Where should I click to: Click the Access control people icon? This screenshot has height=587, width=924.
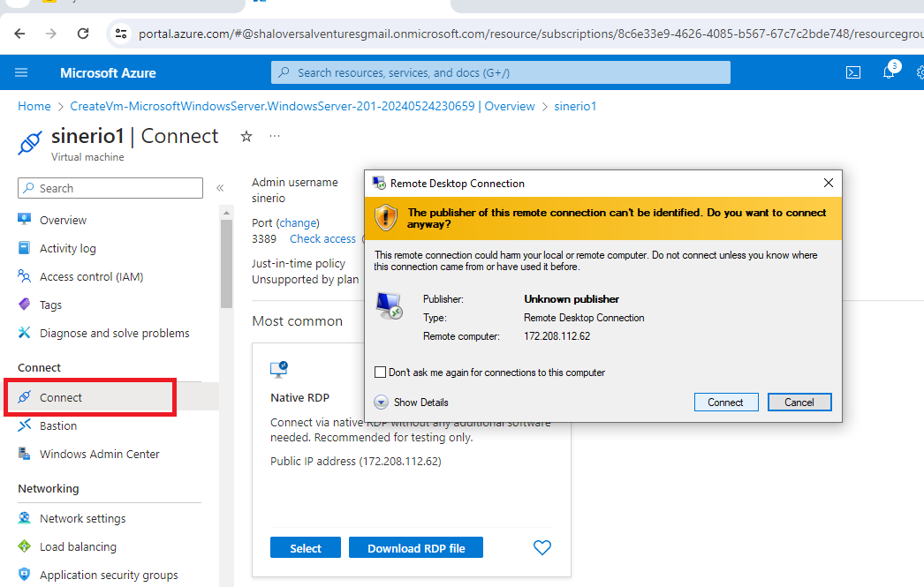[24, 276]
